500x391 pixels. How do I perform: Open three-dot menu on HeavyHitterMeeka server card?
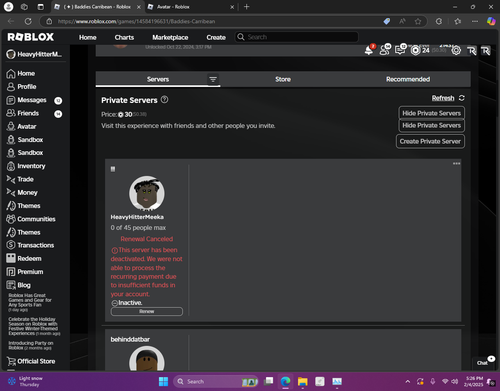pyautogui.click(x=456, y=163)
